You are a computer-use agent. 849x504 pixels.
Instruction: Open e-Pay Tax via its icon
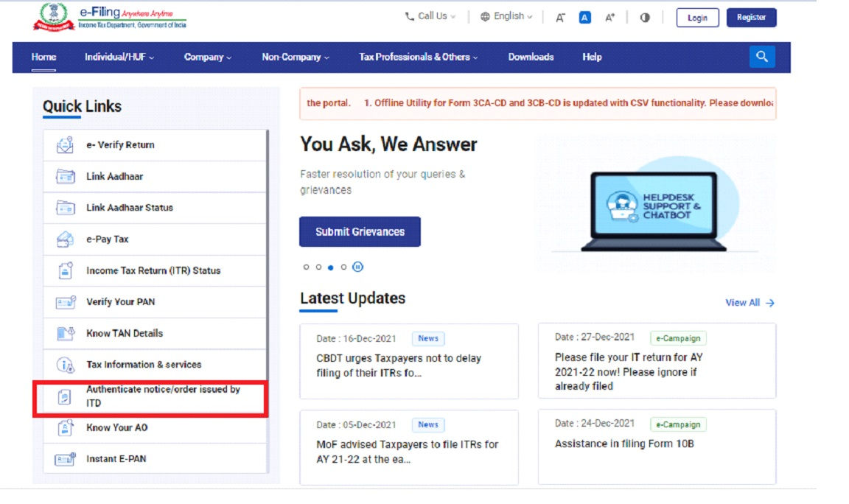pyautogui.click(x=64, y=239)
